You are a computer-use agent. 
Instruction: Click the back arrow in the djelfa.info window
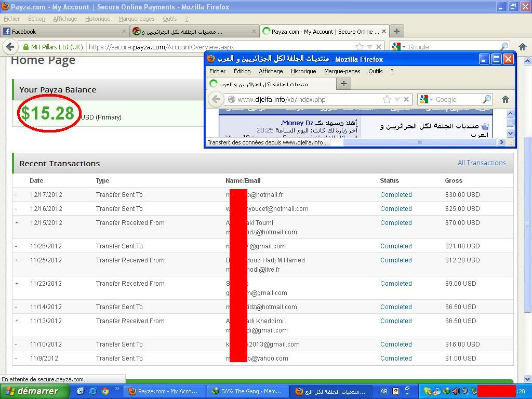click(216, 99)
